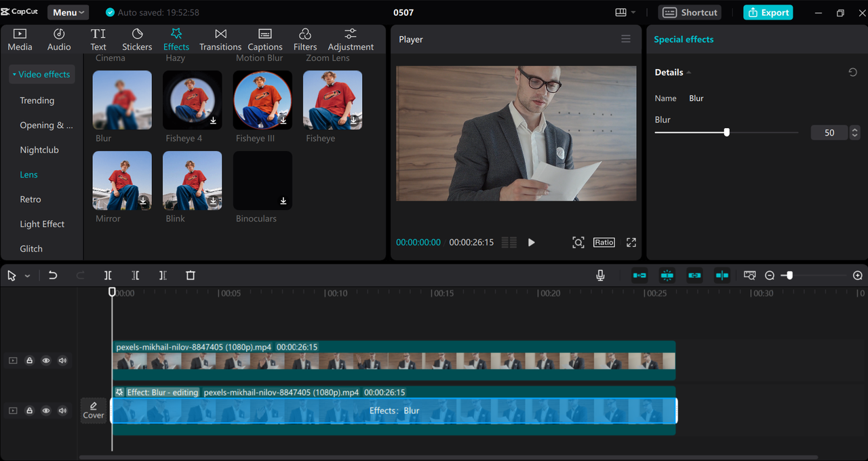Increase Blur value with stepper up arrow
The width and height of the screenshot is (868, 461).
854,129
